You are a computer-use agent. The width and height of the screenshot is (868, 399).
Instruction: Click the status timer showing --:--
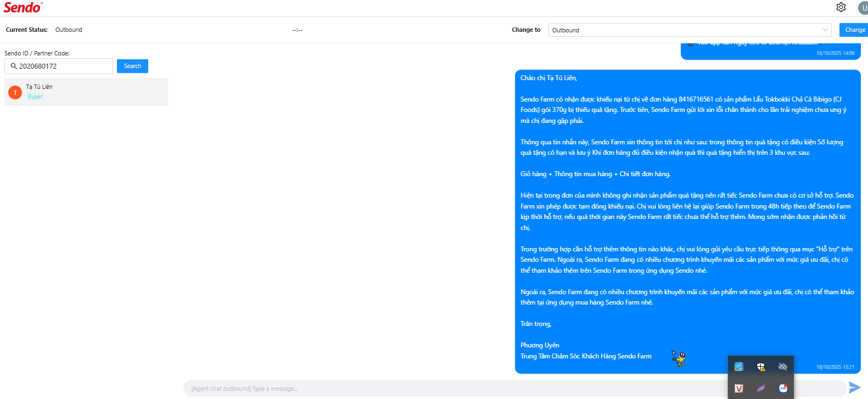(297, 30)
